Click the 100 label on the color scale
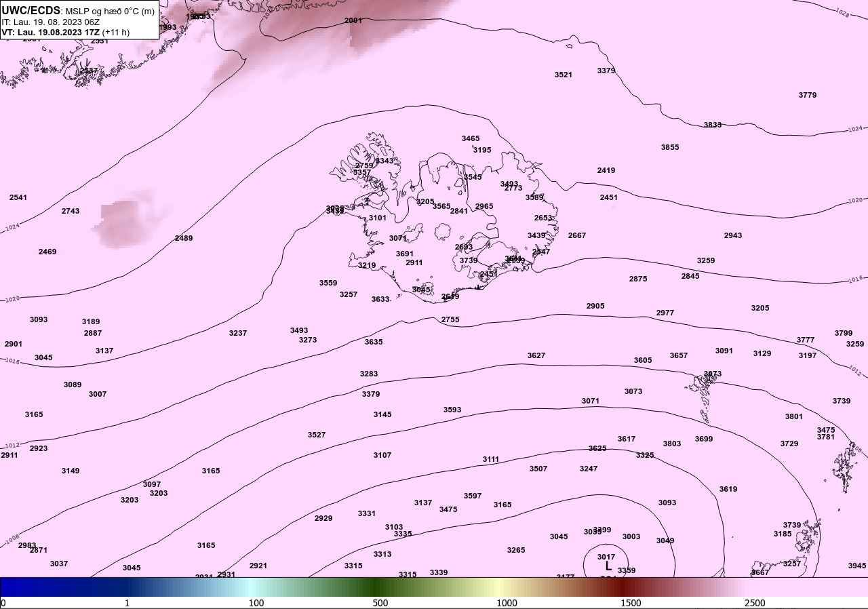 coord(256,603)
